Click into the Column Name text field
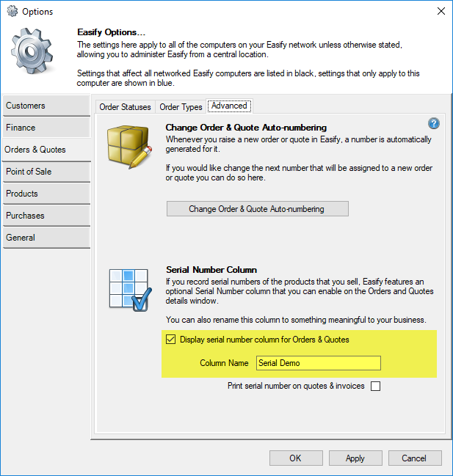This screenshot has height=476, width=453. click(x=318, y=363)
